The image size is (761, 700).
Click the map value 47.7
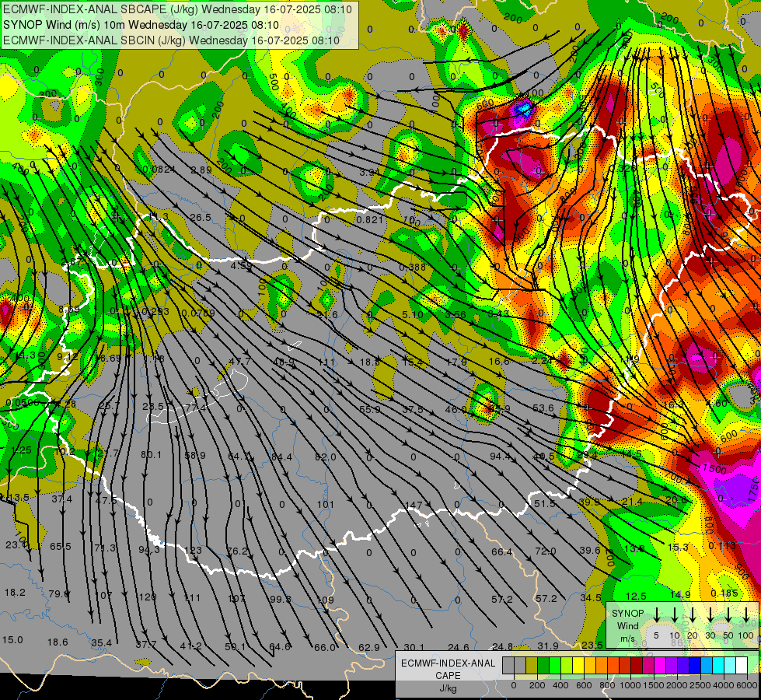point(240,361)
